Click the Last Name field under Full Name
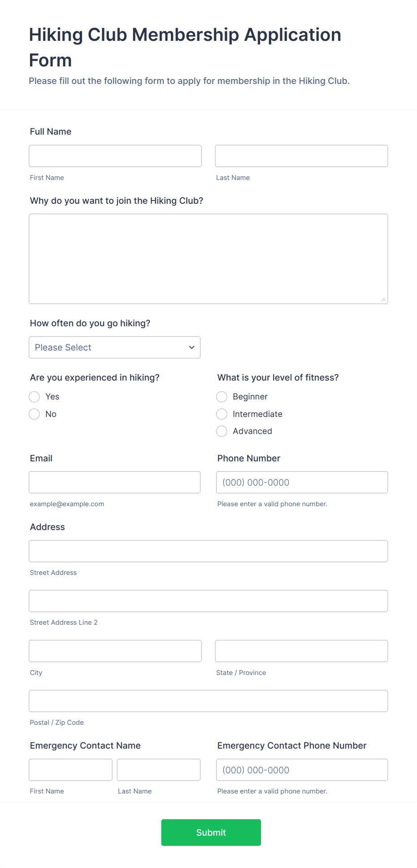 (301, 156)
